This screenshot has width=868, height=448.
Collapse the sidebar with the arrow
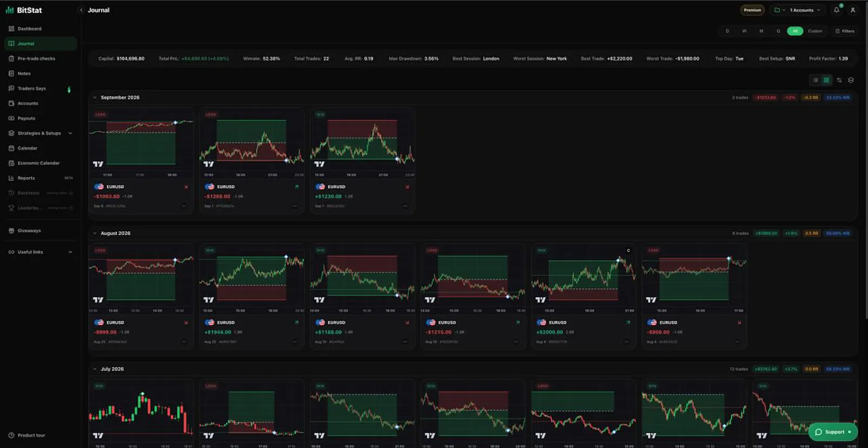coord(81,10)
